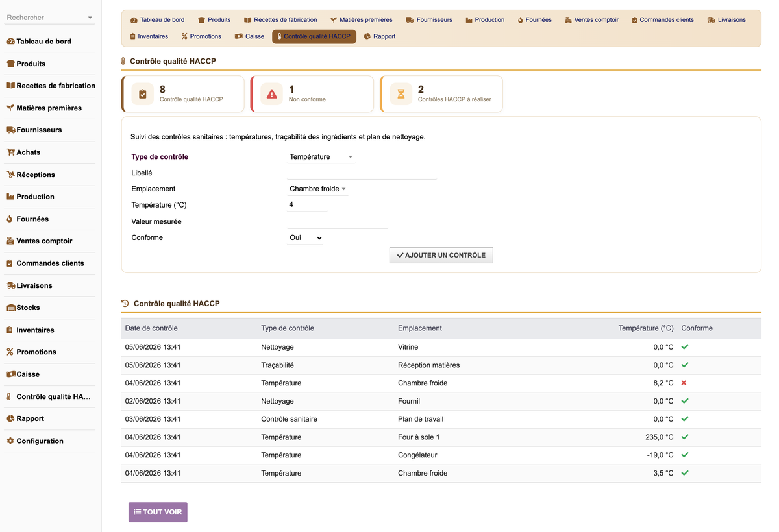The image size is (779, 532).
Task: Click the Production factory icon in sidebar
Action: (10, 197)
